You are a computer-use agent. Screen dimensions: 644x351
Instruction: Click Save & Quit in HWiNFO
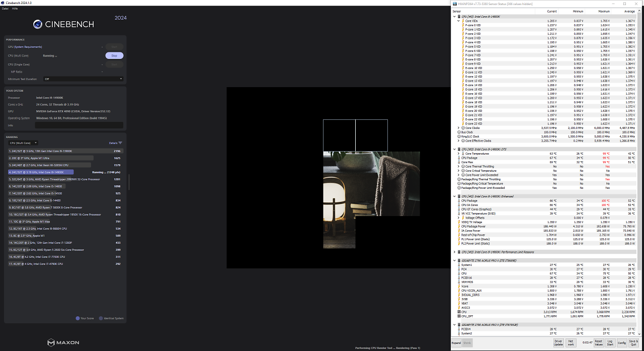(633, 342)
